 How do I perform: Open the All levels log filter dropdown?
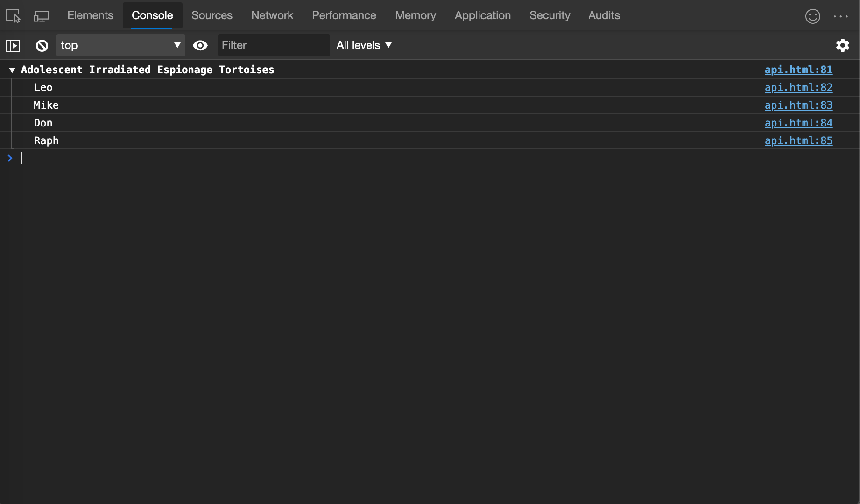(x=364, y=45)
